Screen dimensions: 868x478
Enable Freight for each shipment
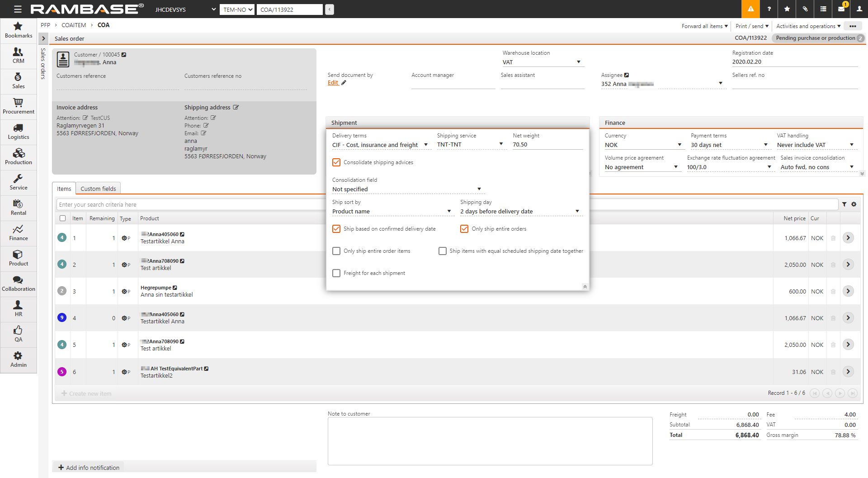336,273
